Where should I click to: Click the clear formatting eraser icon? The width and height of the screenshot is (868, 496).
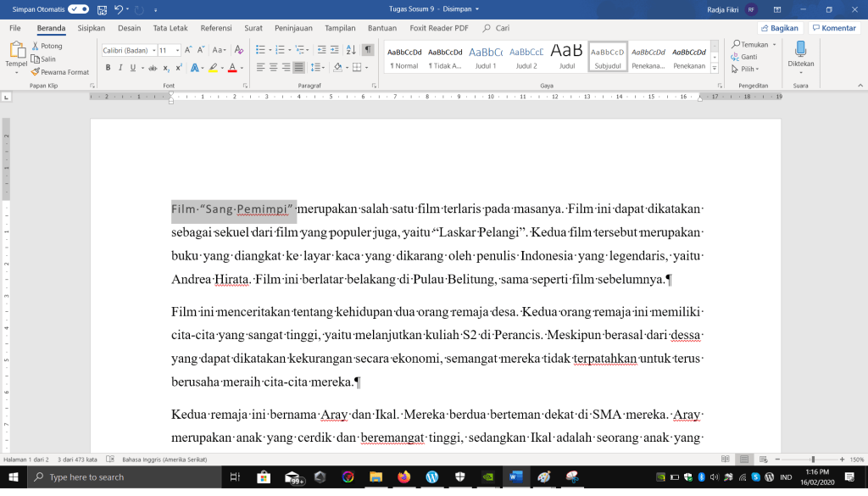point(240,50)
